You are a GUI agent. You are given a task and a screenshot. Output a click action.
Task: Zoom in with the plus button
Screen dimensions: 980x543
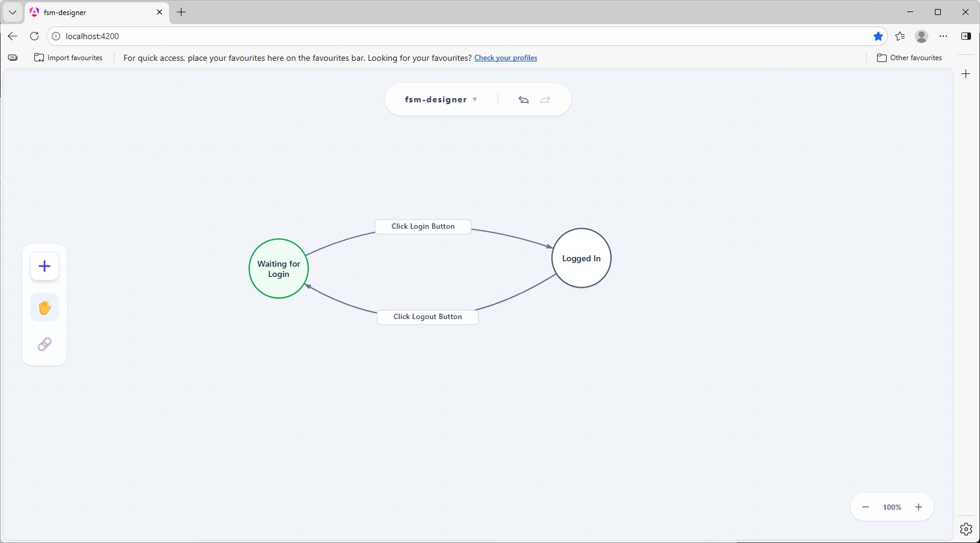(919, 507)
